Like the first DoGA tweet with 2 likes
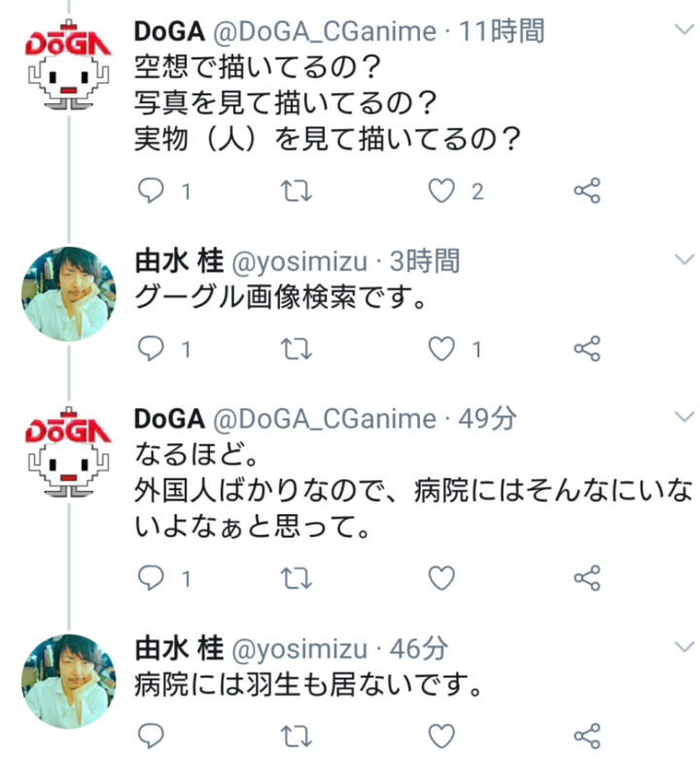 (x=442, y=192)
